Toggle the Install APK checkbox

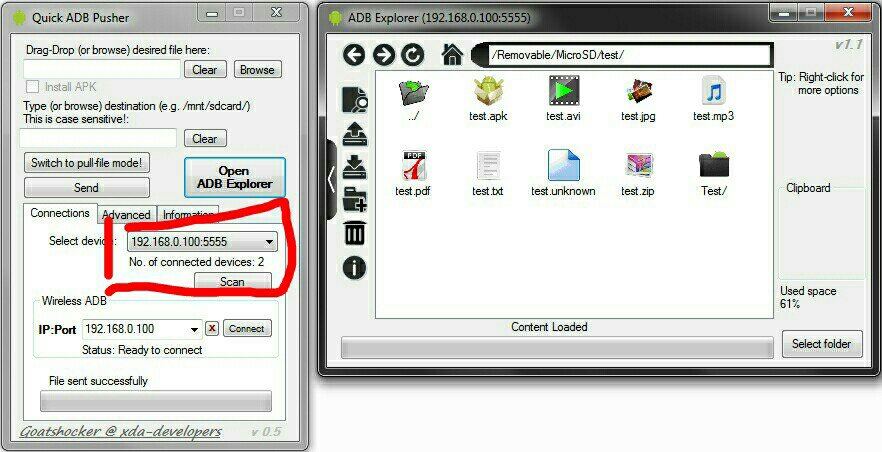tap(33, 88)
